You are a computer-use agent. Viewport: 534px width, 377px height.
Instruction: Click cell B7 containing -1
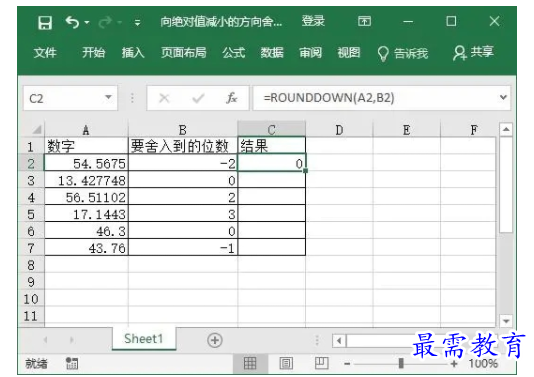(183, 248)
